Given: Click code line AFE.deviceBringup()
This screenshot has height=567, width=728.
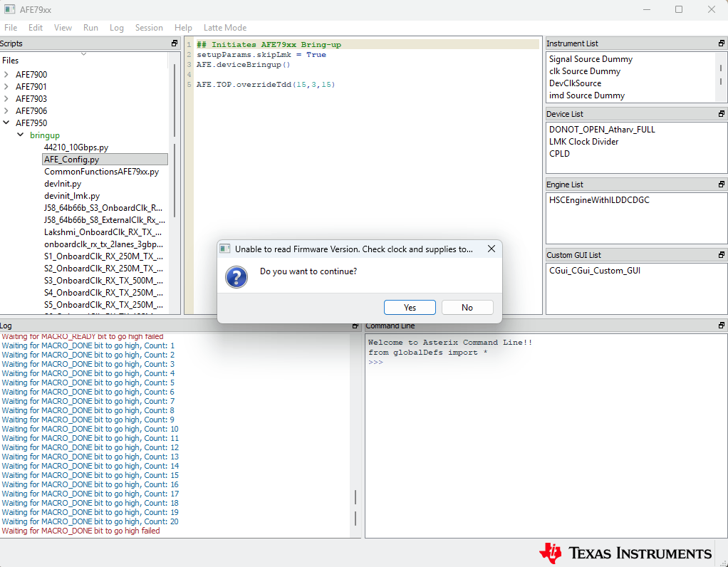Looking at the screenshot, I should coord(244,65).
